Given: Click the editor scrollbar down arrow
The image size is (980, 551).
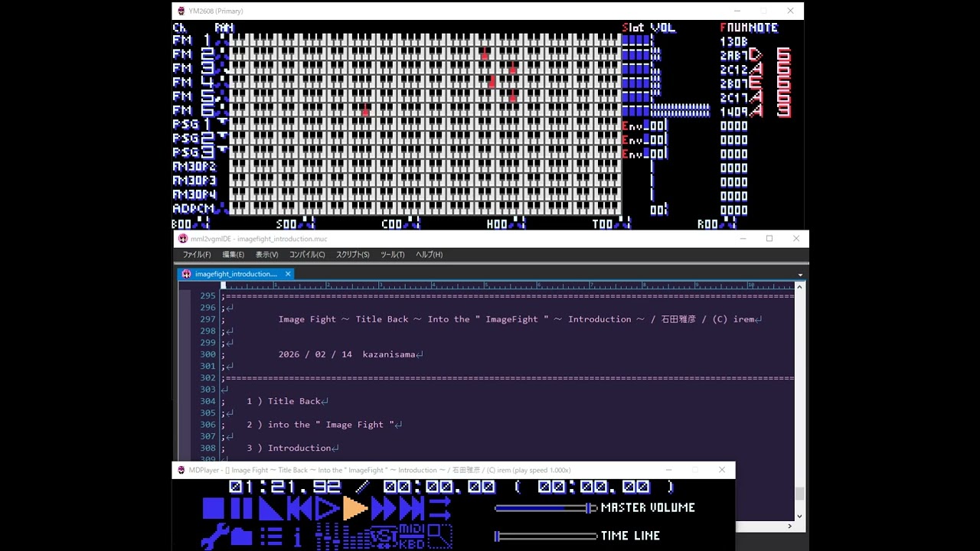Looking at the screenshot, I should (799, 516).
